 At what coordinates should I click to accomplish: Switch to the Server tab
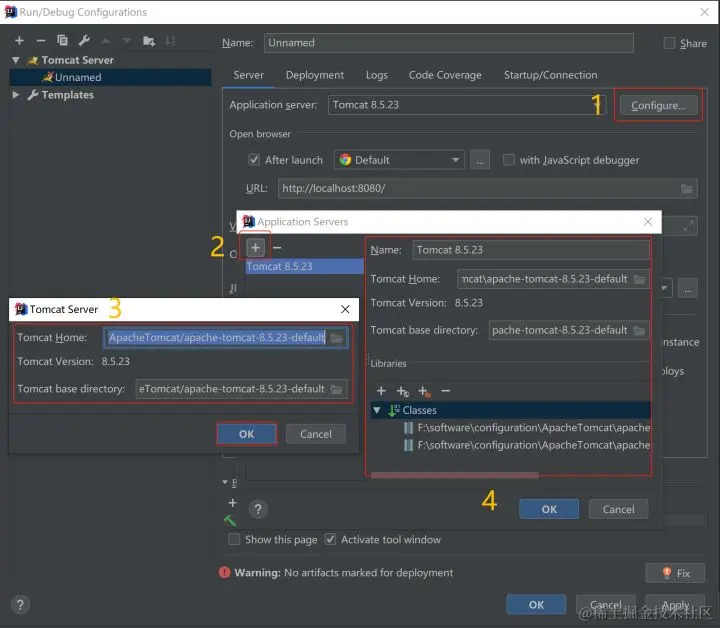pos(248,75)
